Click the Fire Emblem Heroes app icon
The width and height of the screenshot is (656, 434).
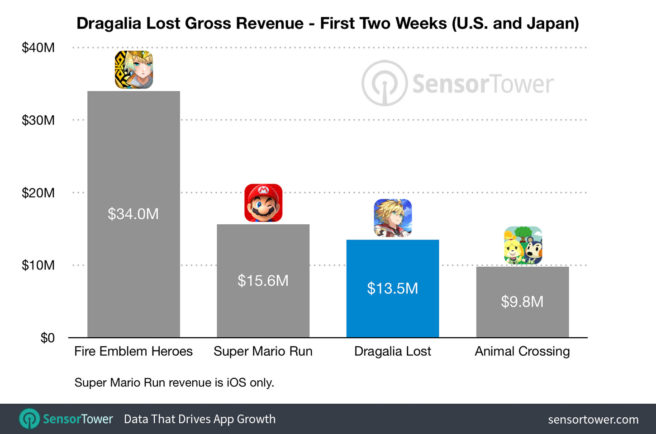tap(133, 70)
